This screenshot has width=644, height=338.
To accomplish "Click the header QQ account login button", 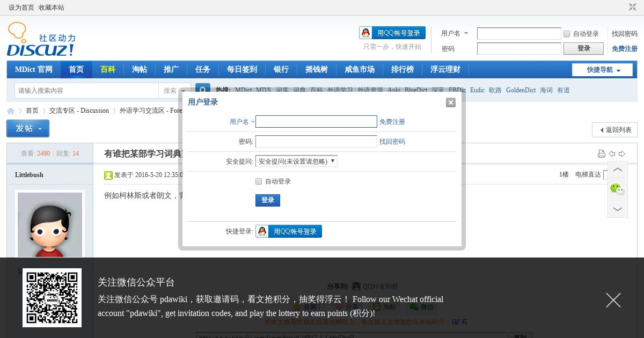I will click(392, 33).
